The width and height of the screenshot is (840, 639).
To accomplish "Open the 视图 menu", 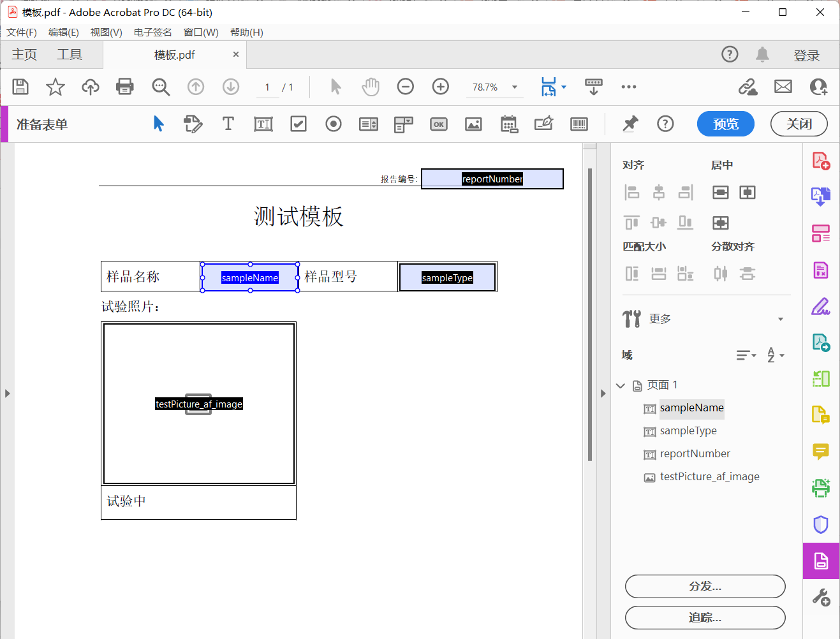I will [106, 33].
